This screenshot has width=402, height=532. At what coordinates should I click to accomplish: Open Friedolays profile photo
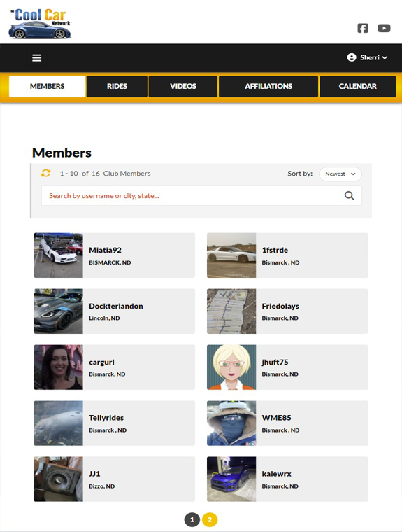coord(231,311)
